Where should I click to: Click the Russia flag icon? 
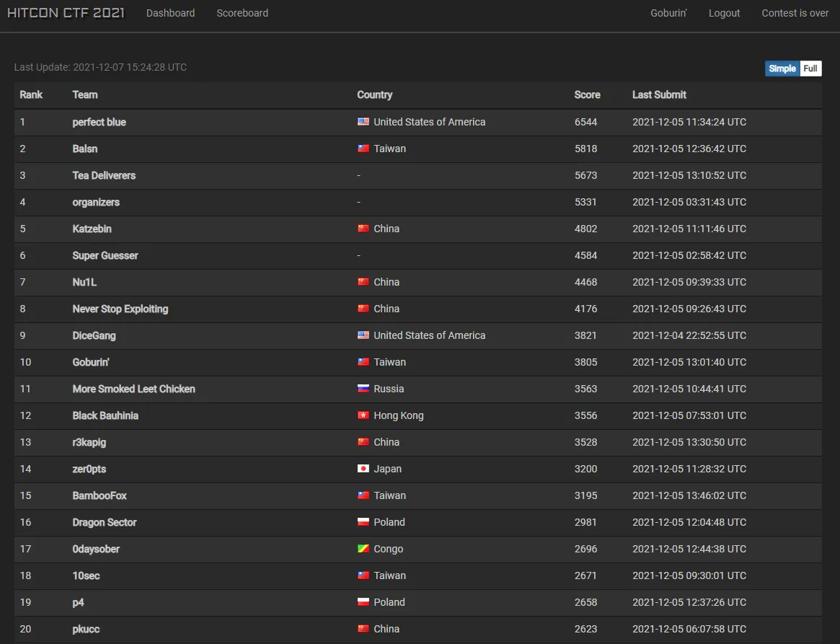click(x=363, y=389)
